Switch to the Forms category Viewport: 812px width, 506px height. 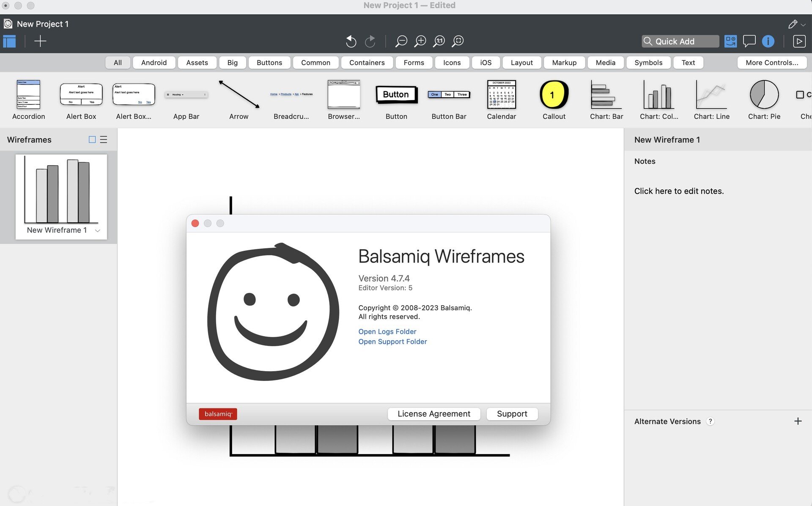(x=414, y=63)
